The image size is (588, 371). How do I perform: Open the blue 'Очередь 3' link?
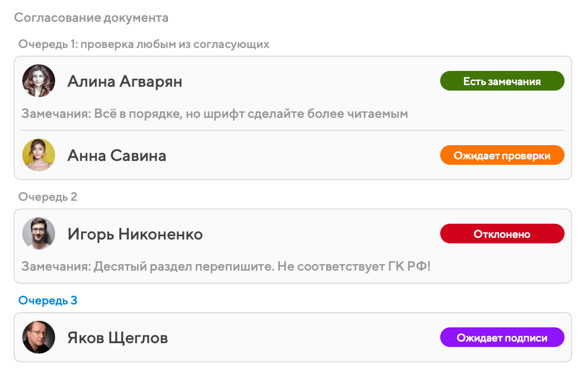coord(48,301)
